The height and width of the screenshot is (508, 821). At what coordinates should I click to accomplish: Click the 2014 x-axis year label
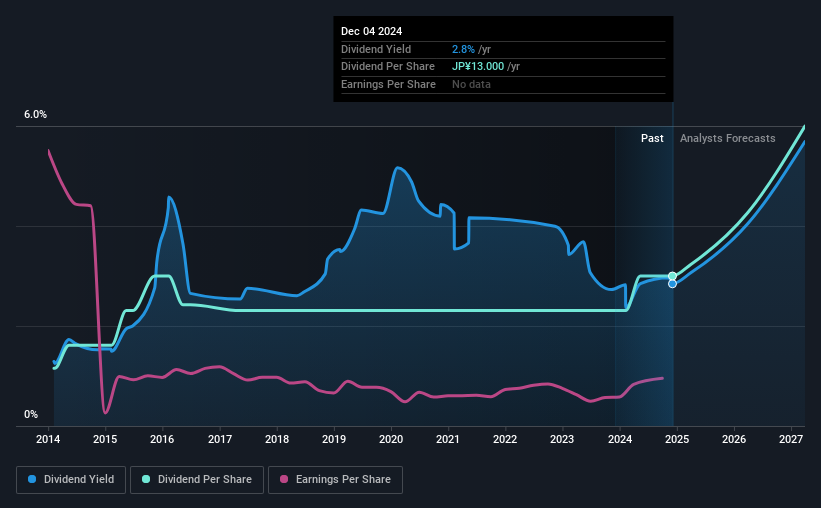click(49, 439)
